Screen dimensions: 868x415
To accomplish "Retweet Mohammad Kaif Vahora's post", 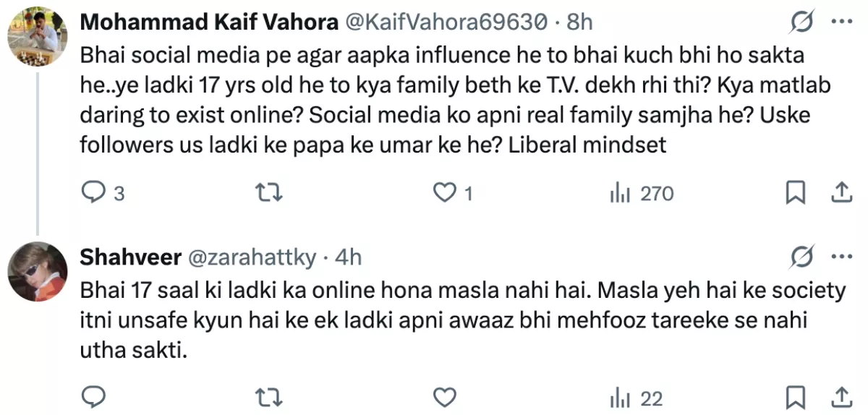I will coord(270,193).
